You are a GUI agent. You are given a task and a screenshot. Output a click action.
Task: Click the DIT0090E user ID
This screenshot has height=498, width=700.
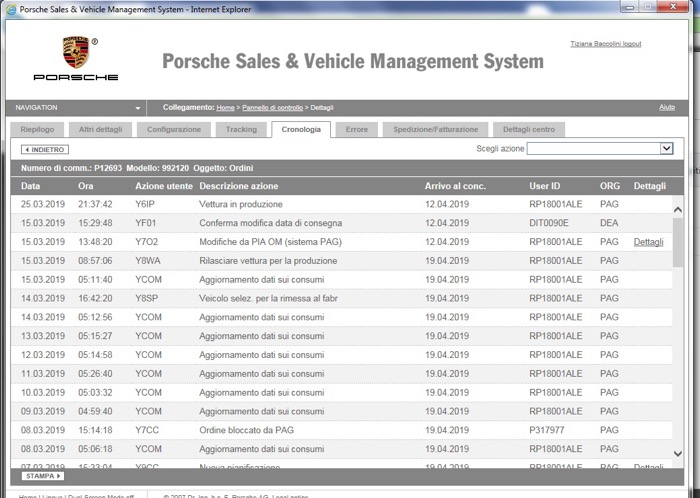tap(549, 223)
